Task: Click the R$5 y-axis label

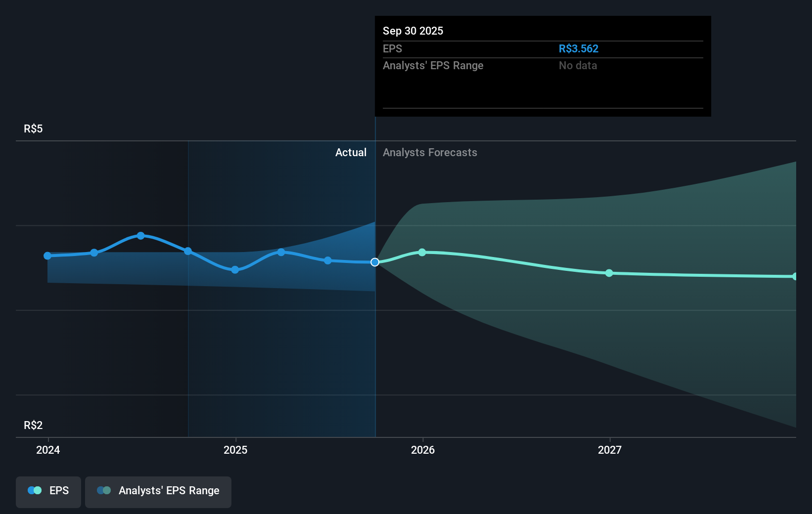Action: (33, 128)
